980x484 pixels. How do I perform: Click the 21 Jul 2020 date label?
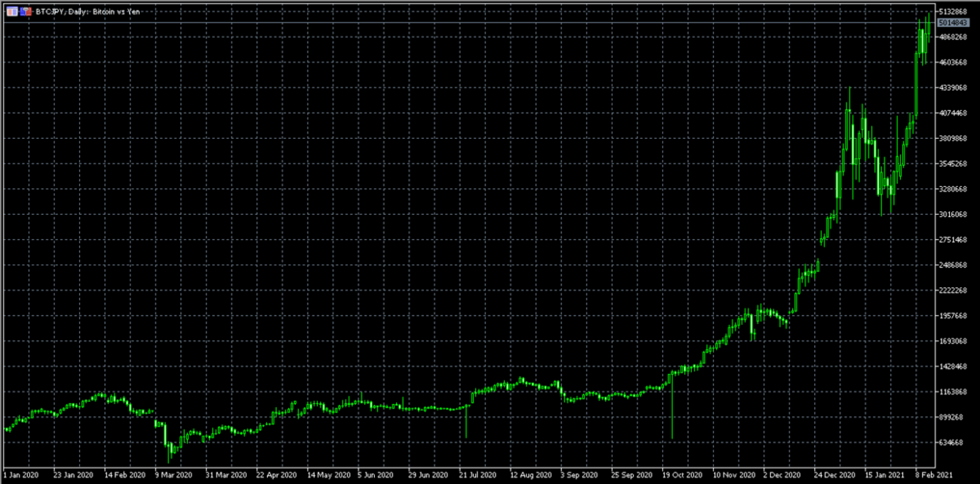tap(478, 476)
